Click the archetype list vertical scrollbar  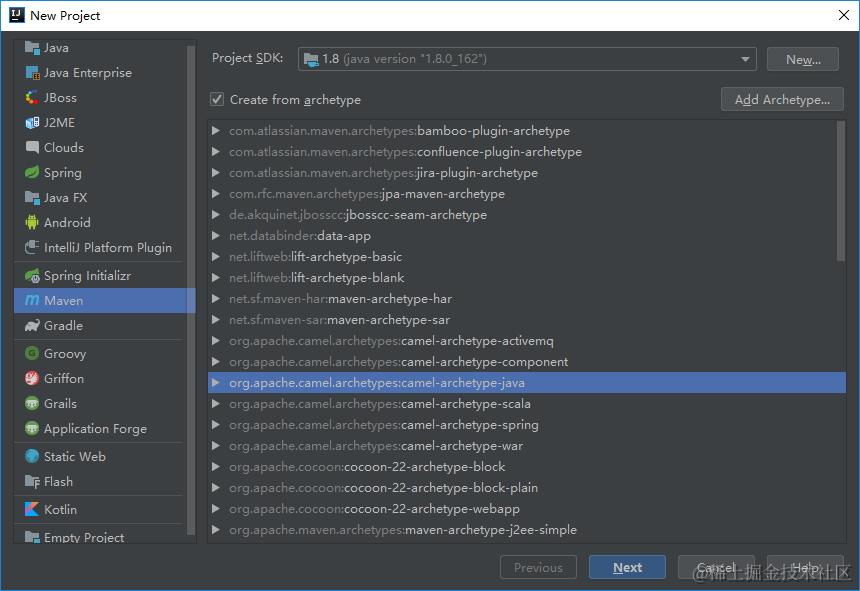(x=841, y=191)
